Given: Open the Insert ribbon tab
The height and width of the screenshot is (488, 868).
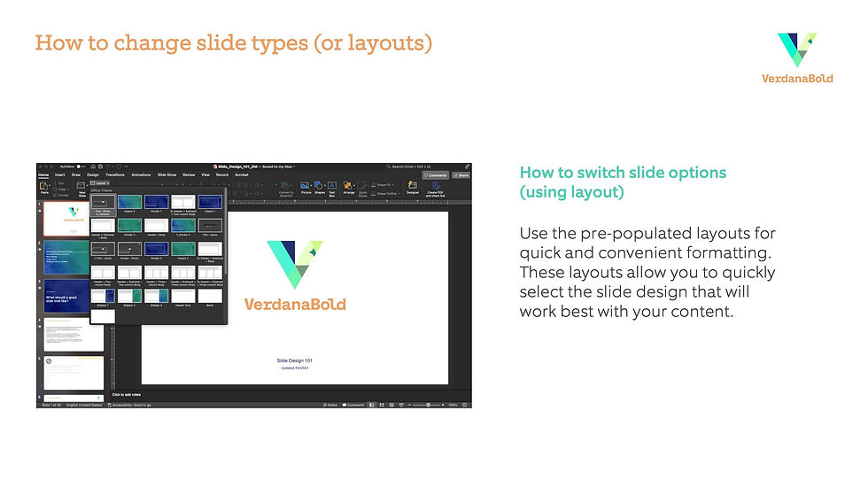Looking at the screenshot, I should [60, 174].
